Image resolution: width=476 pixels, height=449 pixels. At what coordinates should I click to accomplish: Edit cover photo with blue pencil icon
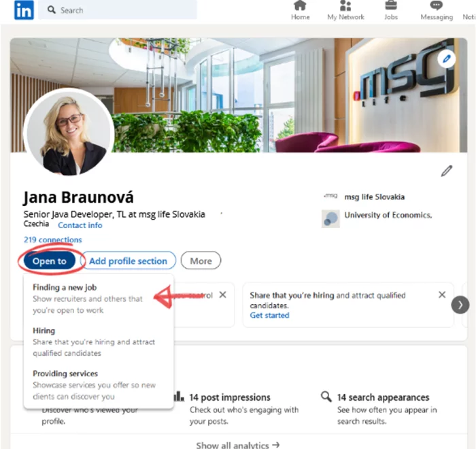[x=446, y=59]
